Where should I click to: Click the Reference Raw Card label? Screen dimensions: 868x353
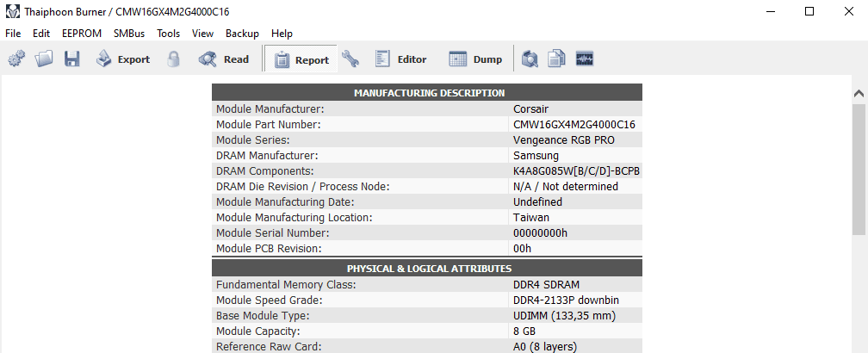(x=269, y=347)
